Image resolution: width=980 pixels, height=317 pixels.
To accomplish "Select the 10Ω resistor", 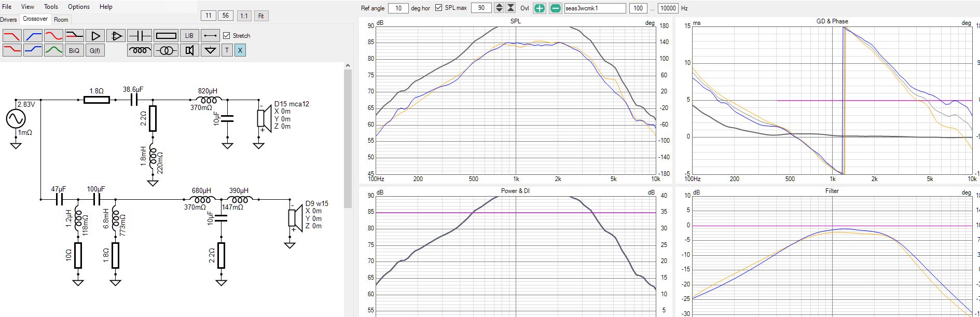I will tap(78, 255).
